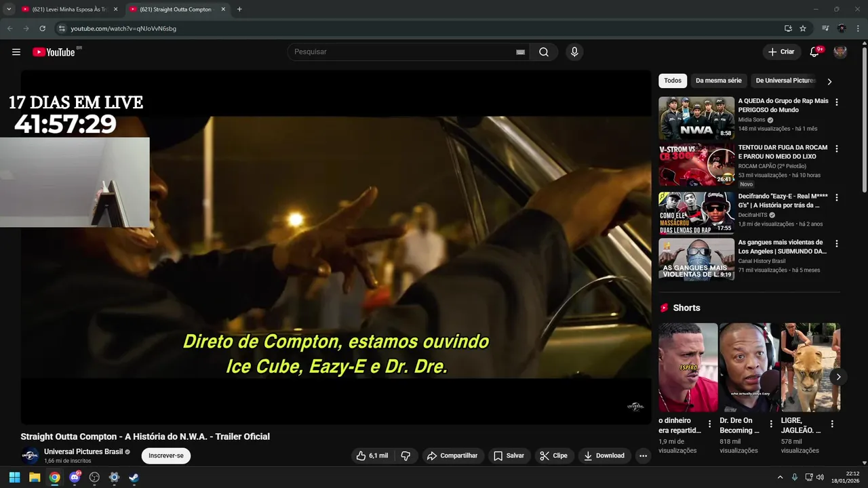Open Chrome media controls icon
This screenshot has width=868, height=488.
pos(825,28)
